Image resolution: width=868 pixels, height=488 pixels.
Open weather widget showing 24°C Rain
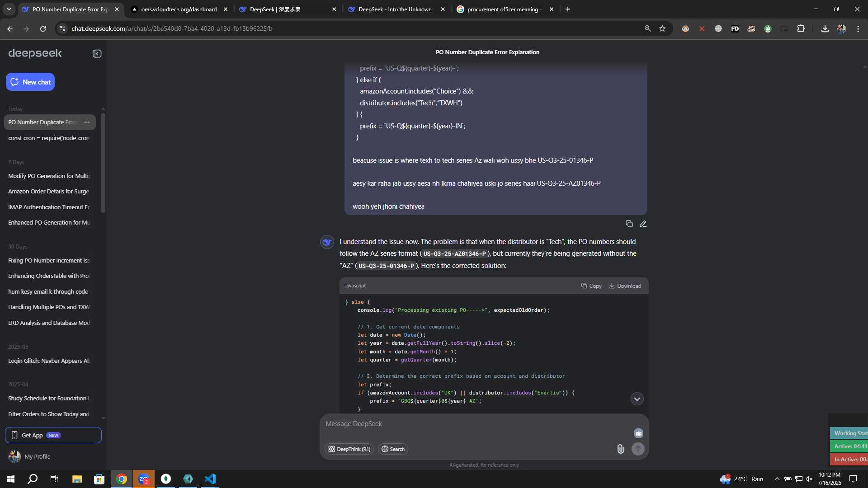tap(741, 479)
